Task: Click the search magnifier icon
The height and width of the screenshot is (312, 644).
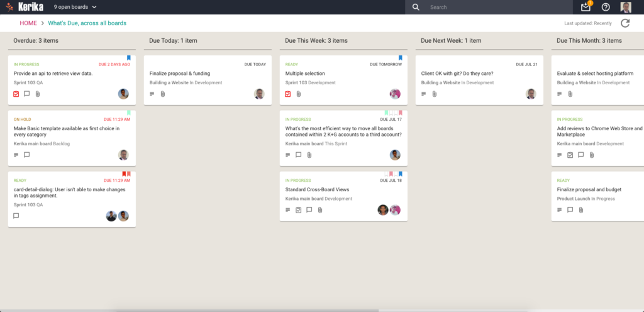Action: coord(416,7)
